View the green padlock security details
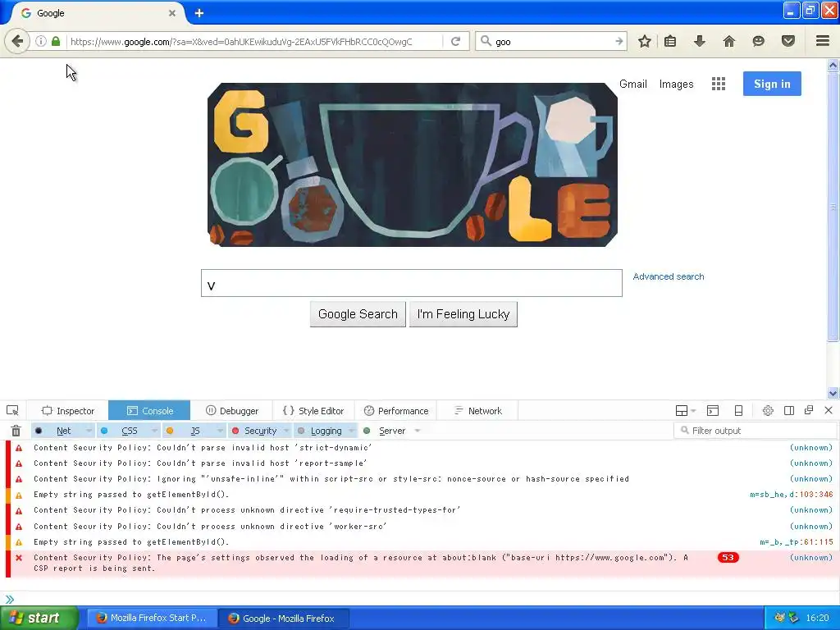The width and height of the screenshot is (840, 630). point(56,41)
